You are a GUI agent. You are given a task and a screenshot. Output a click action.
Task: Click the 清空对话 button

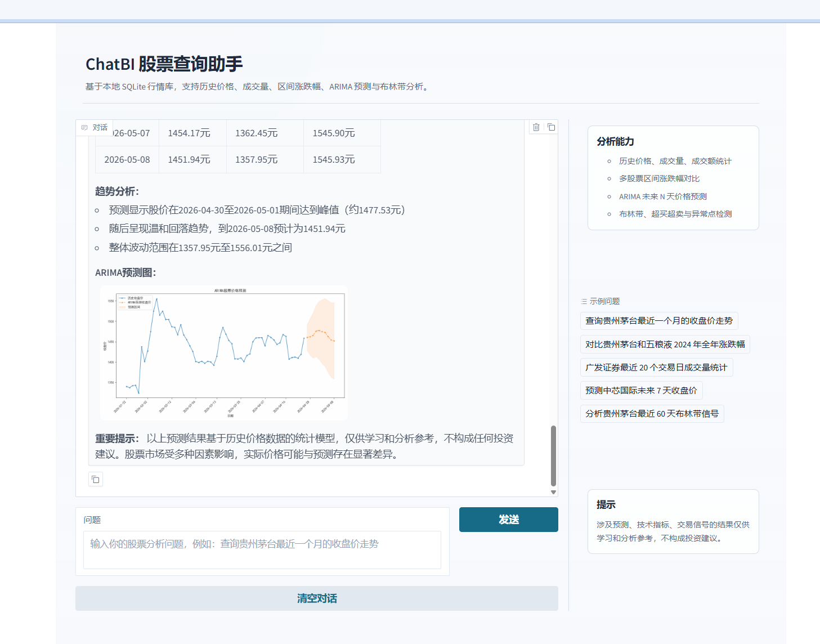(x=317, y=598)
